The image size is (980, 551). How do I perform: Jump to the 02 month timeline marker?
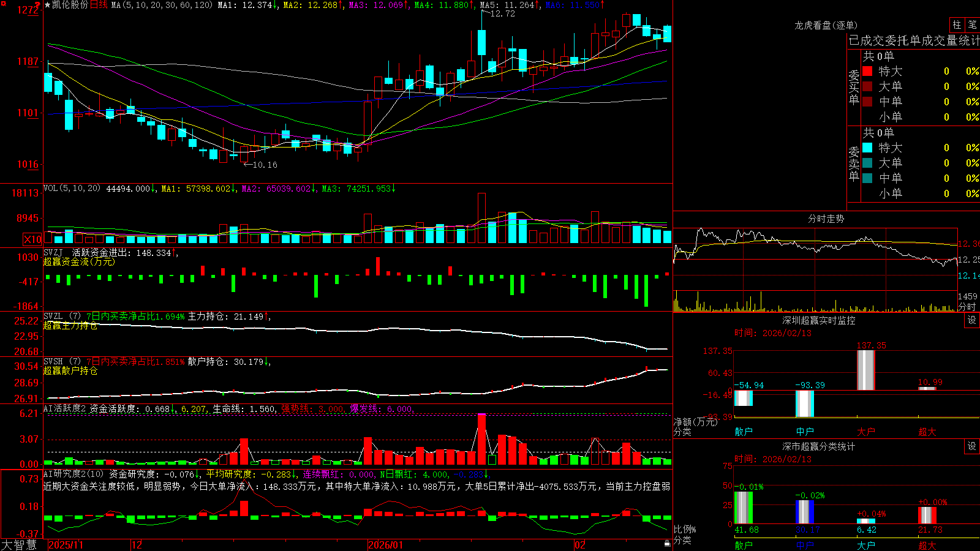click(x=580, y=545)
